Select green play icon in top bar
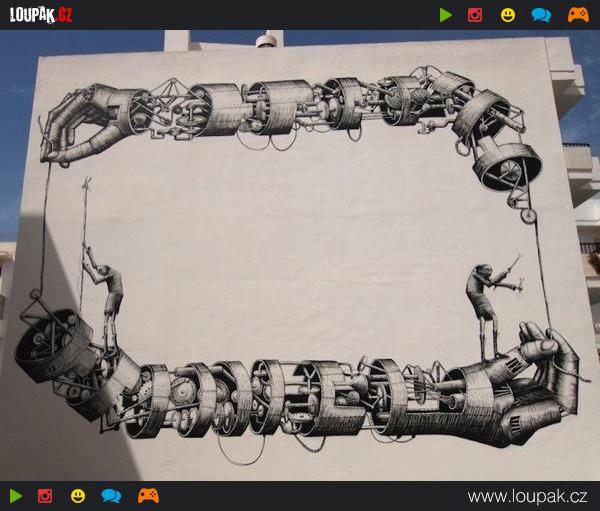Image resolution: width=600 pixels, height=511 pixels. (445, 15)
